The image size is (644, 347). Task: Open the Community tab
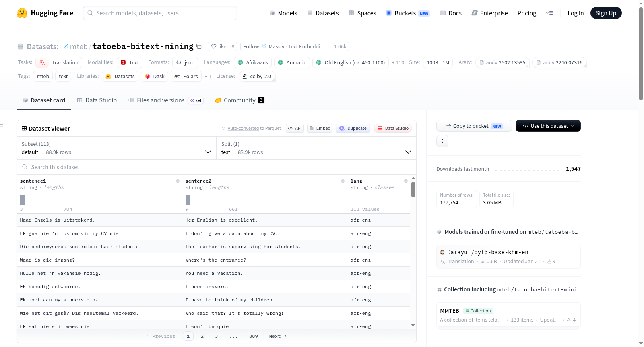click(x=239, y=100)
